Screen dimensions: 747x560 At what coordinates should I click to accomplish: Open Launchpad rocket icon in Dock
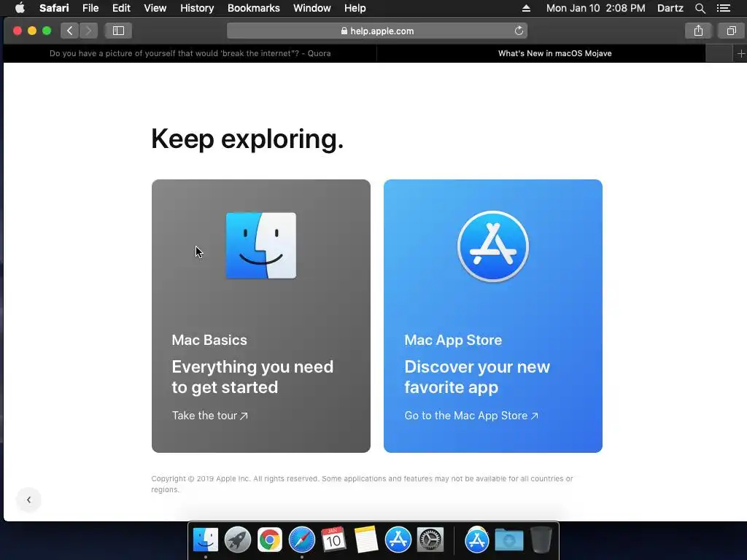(238, 540)
